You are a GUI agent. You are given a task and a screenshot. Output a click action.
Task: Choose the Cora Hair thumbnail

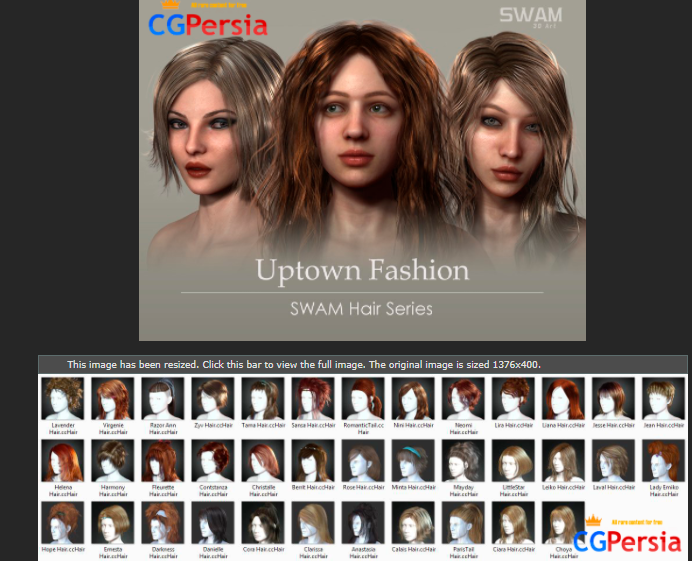click(x=263, y=523)
